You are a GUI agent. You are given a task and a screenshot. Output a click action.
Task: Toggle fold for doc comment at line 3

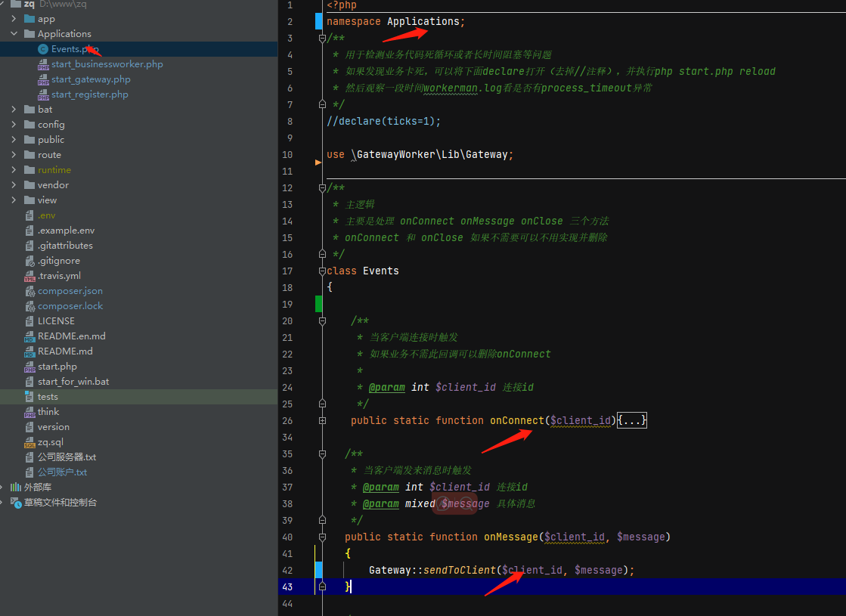[x=322, y=39]
